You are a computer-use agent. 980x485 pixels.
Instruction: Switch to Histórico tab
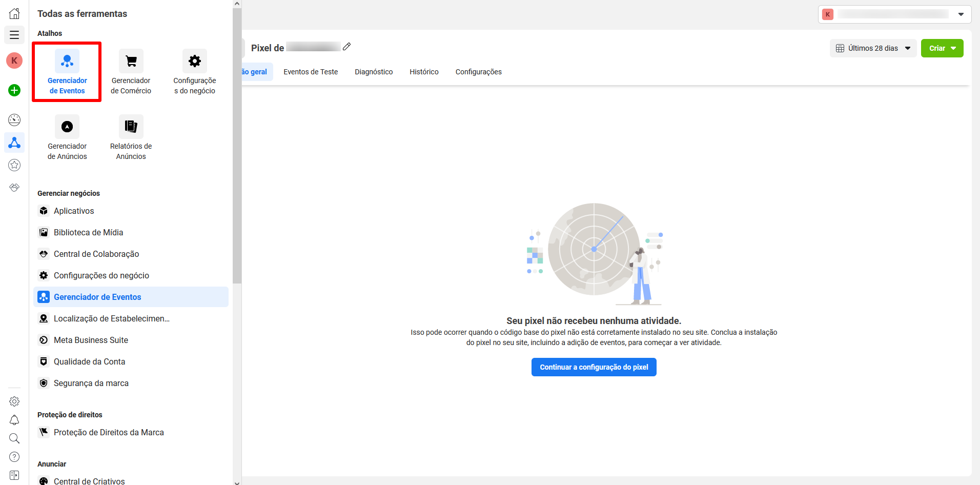[x=424, y=72]
